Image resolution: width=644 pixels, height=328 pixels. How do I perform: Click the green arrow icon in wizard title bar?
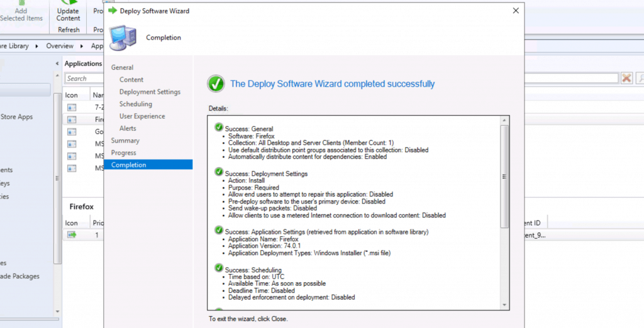point(112,11)
